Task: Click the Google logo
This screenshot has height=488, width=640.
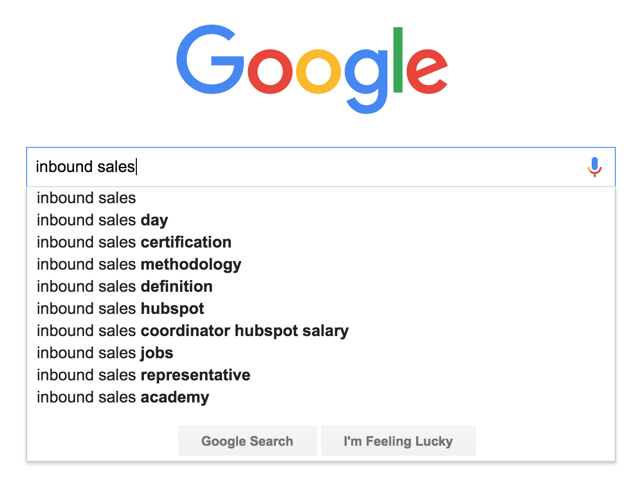Action: coord(312,67)
